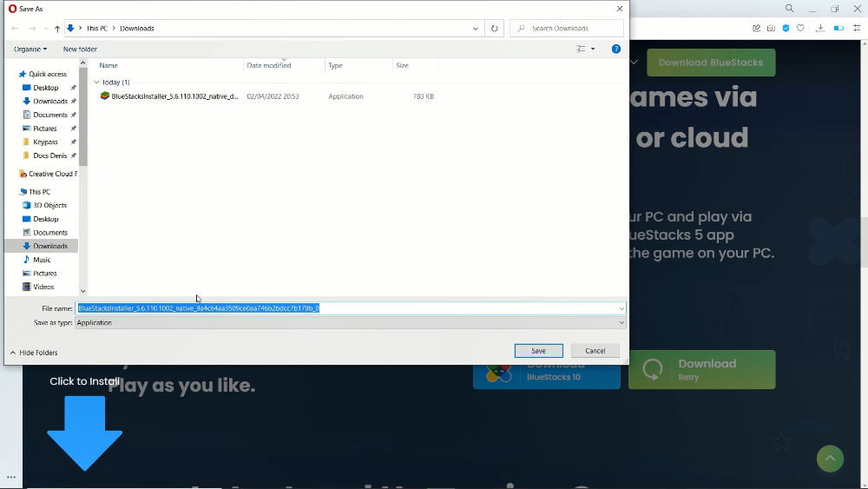Refresh the Downloads folder listing
The width and height of the screenshot is (868, 489).
[x=495, y=29]
